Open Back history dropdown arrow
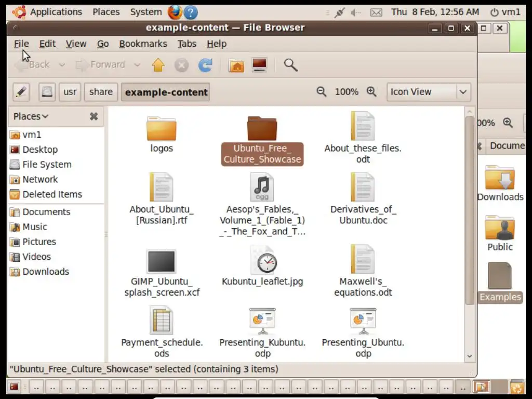532x399 pixels. [62, 64]
